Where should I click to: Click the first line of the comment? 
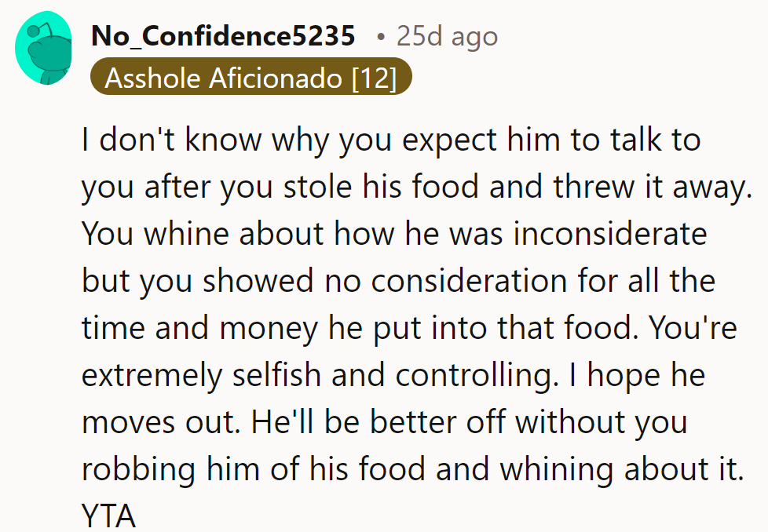tap(391, 141)
